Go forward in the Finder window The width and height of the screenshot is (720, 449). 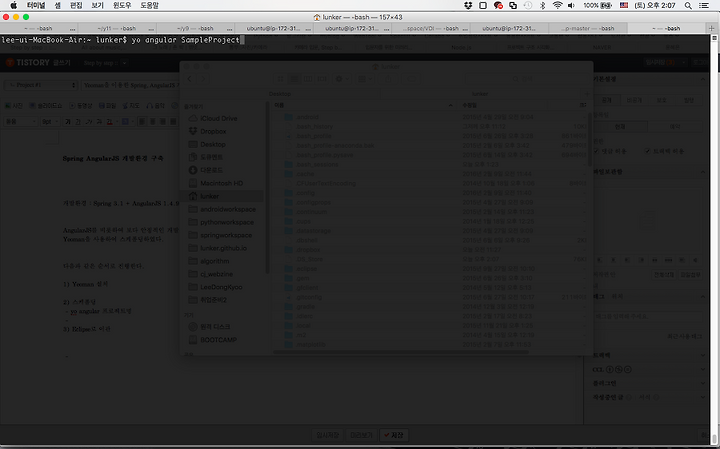coord(203,79)
